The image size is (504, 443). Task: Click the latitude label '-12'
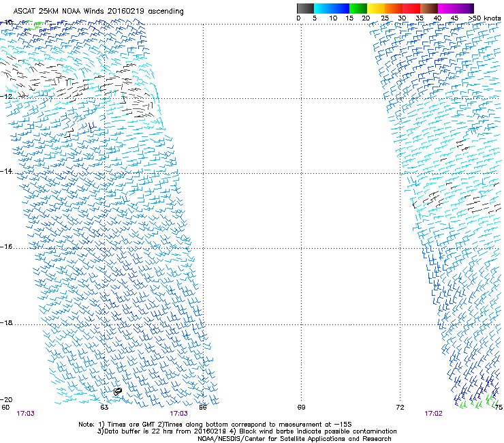(6, 96)
